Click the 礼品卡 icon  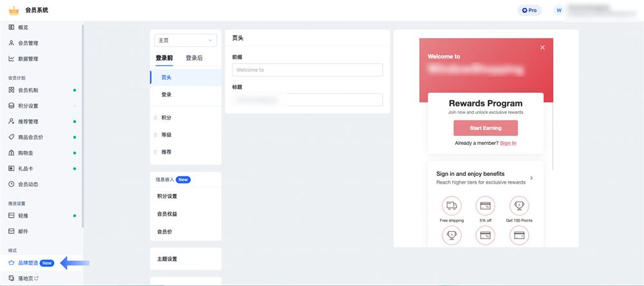click(x=12, y=168)
